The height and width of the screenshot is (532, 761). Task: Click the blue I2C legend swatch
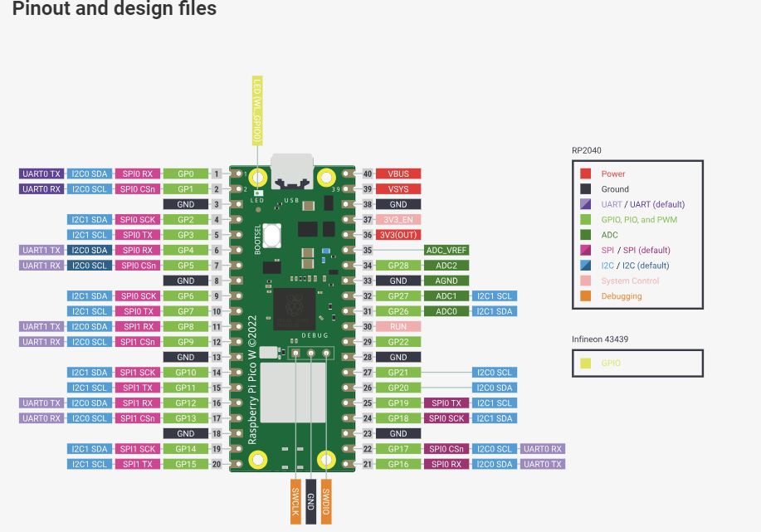[x=585, y=266]
